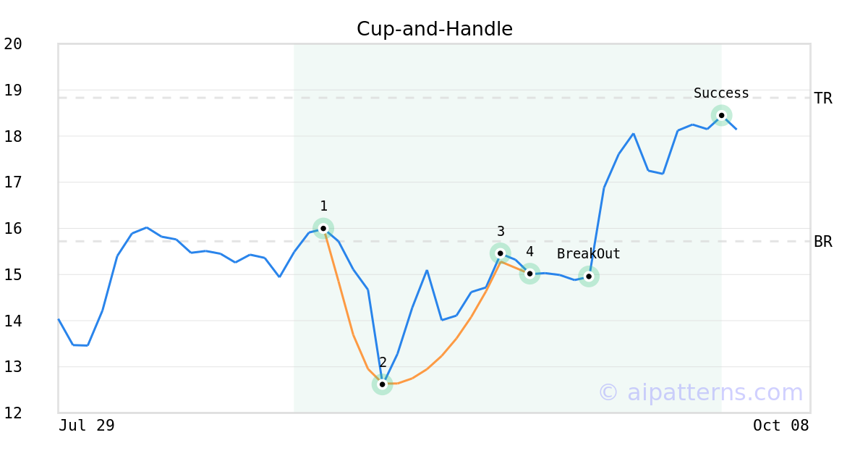Select the 13 price axis label

(13, 367)
